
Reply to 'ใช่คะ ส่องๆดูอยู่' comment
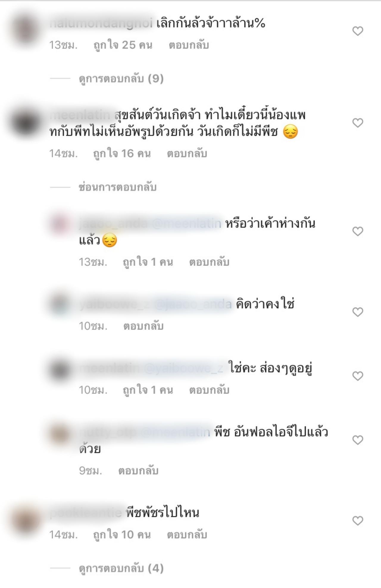pyautogui.click(x=209, y=390)
